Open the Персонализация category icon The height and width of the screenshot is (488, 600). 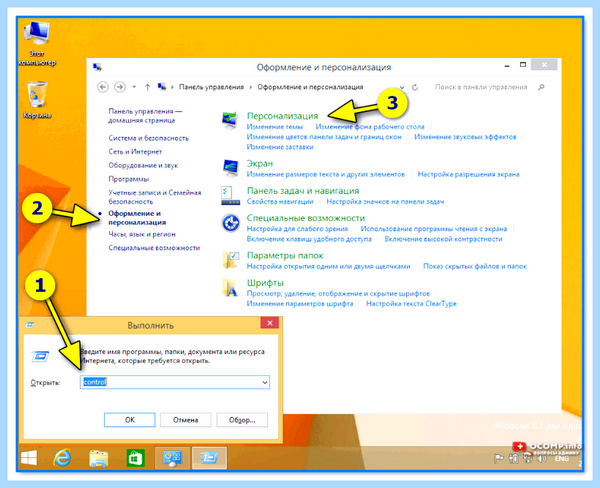pos(230,121)
